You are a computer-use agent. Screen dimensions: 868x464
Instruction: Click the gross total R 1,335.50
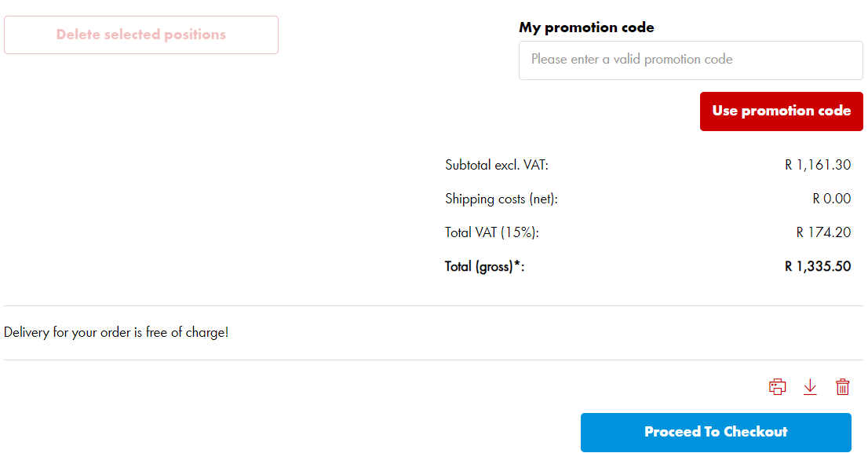pyautogui.click(x=818, y=267)
